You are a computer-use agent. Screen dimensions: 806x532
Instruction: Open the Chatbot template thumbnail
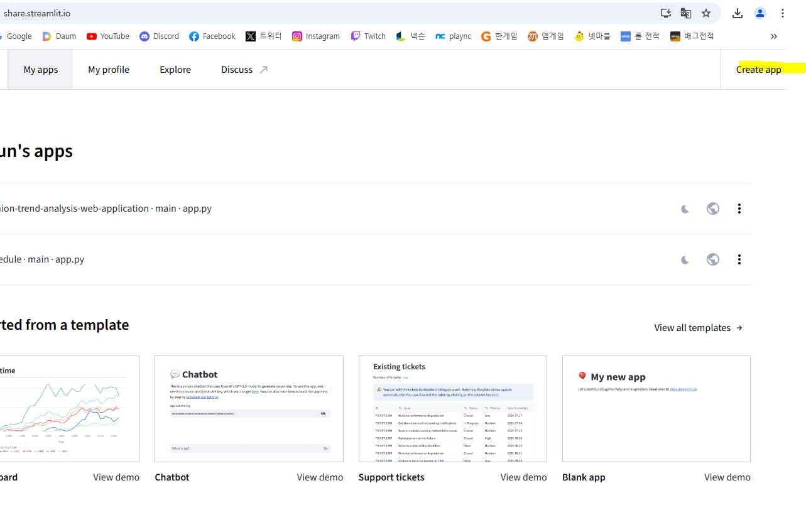(249, 409)
